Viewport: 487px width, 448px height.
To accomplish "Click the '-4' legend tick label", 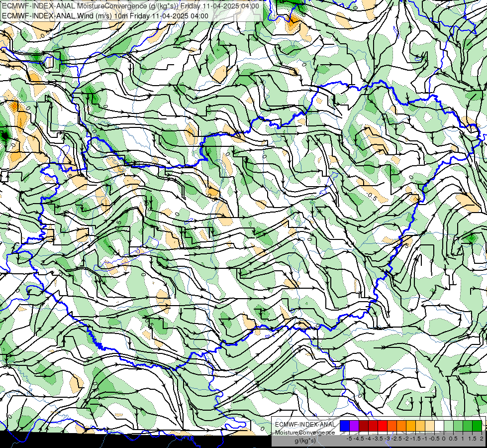I will click(368, 439).
